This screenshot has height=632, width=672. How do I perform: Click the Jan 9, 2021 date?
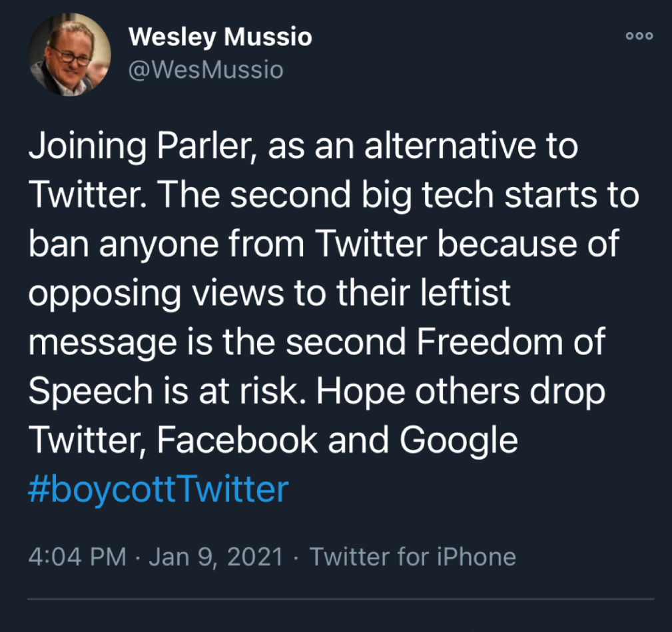pyautogui.click(x=216, y=557)
